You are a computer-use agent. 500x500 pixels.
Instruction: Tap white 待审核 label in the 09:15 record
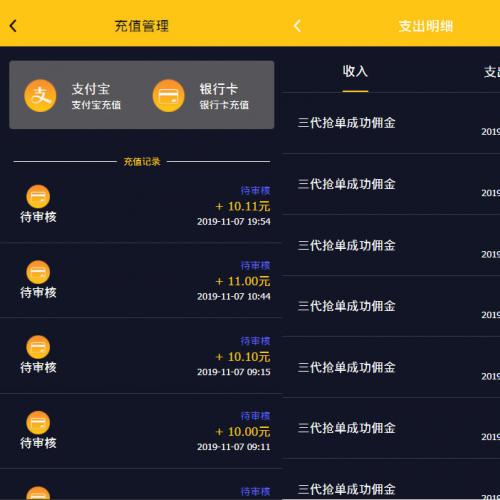coord(38,368)
